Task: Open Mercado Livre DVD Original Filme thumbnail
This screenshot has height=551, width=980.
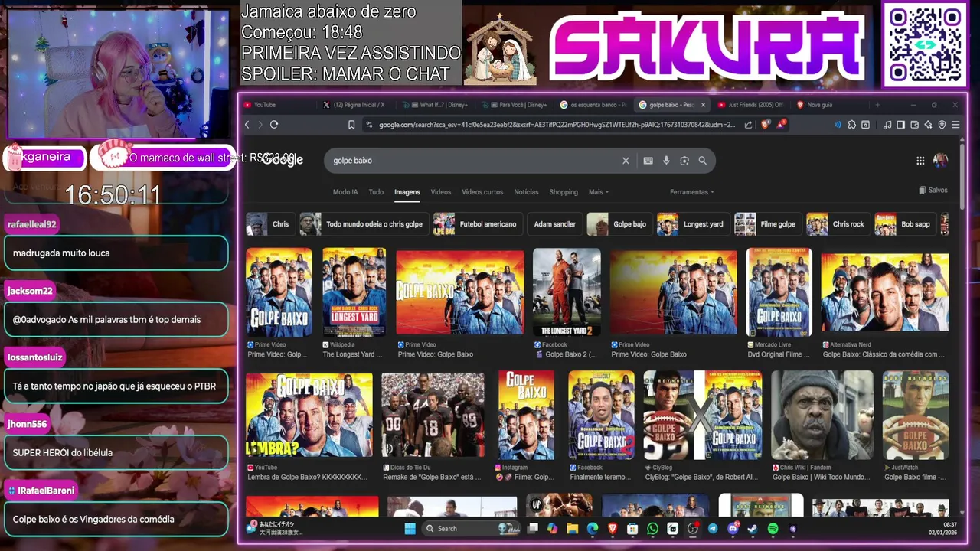Action: tap(779, 292)
